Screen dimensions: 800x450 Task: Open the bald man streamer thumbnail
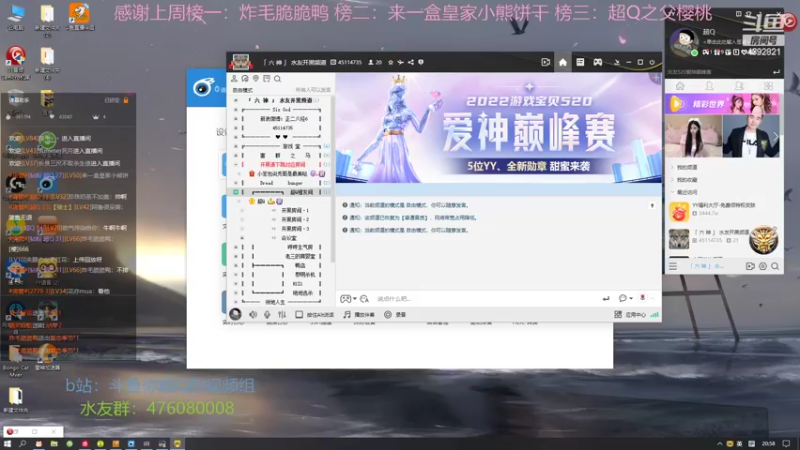[751, 136]
